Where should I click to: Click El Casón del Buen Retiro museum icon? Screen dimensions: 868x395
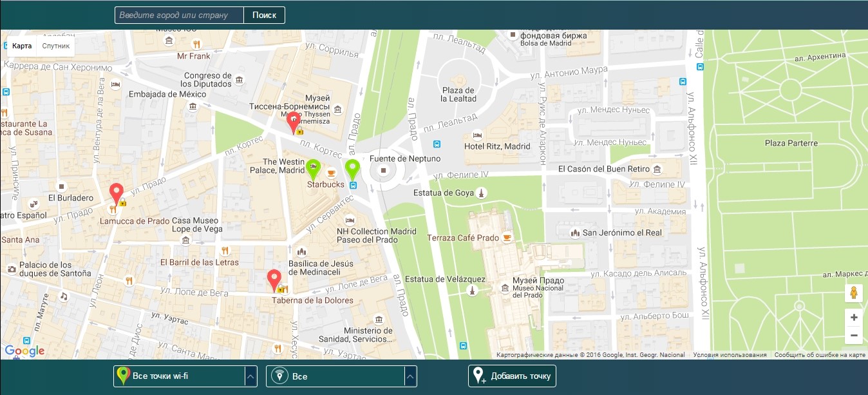(657, 169)
